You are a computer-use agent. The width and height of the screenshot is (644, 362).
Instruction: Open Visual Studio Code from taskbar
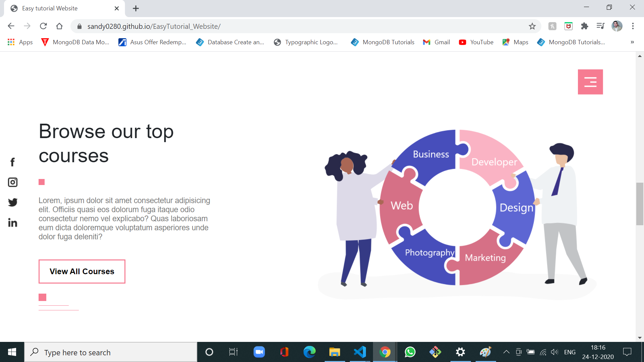360,352
